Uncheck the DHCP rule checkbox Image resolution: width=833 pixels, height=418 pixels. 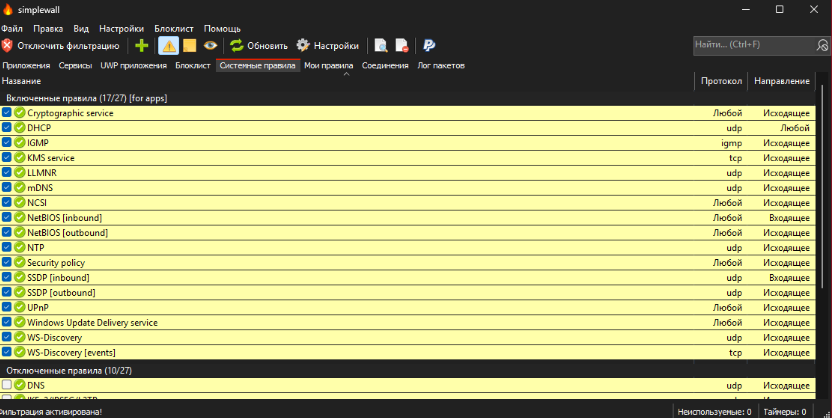click(x=6, y=127)
